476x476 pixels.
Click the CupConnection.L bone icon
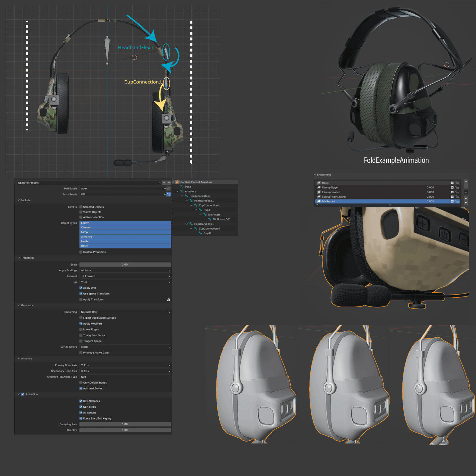click(196, 205)
